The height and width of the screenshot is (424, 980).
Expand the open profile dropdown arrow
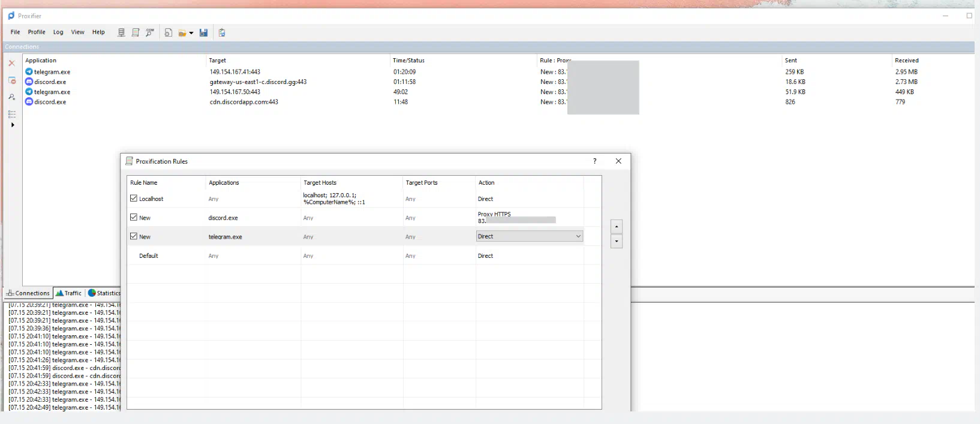click(x=191, y=33)
